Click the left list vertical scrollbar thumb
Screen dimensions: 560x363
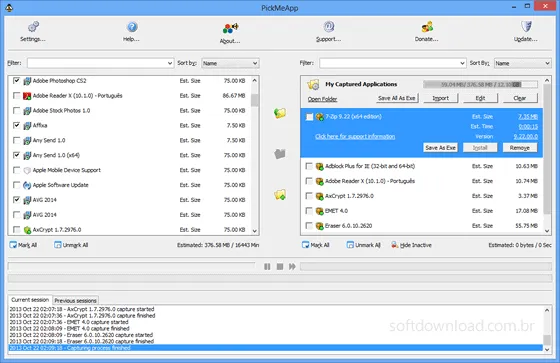[255, 100]
